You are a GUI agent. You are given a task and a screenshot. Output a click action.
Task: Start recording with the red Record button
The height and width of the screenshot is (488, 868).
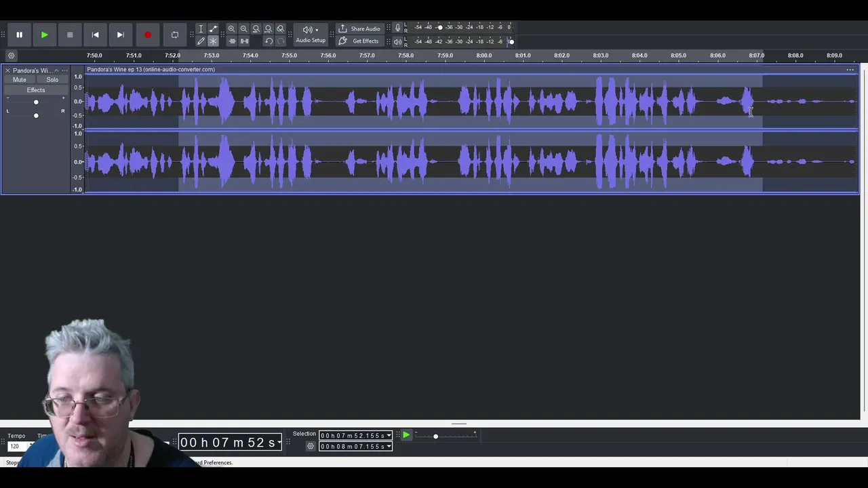[148, 35]
